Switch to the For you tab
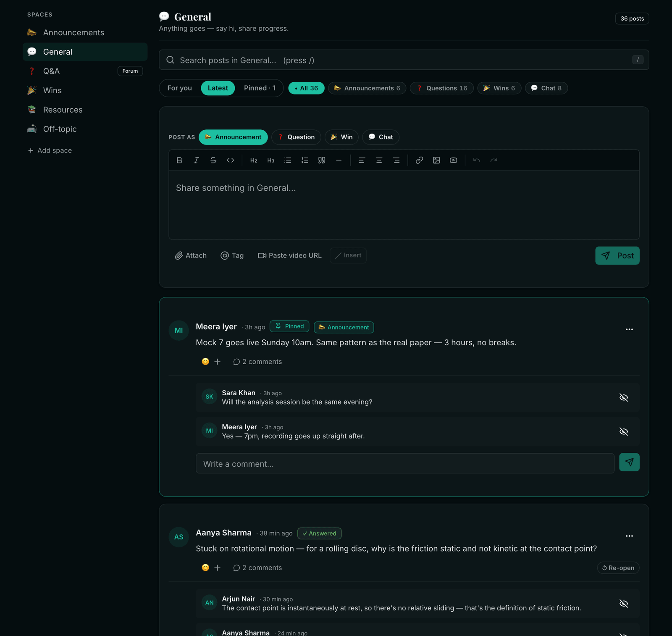The image size is (672, 636). (x=179, y=88)
